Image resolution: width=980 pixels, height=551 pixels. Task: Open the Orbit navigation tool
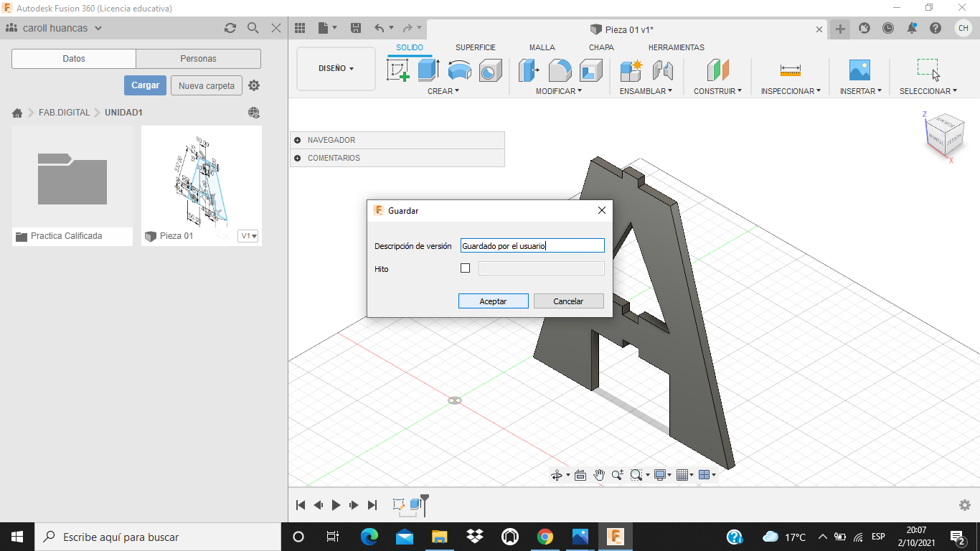[x=557, y=475]
